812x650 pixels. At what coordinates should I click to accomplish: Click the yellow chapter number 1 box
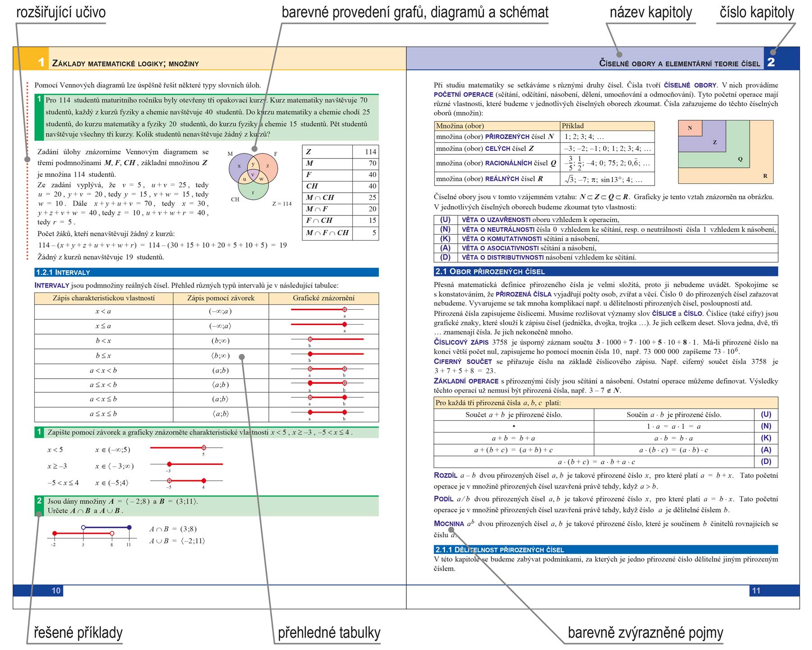pos(31,59)
